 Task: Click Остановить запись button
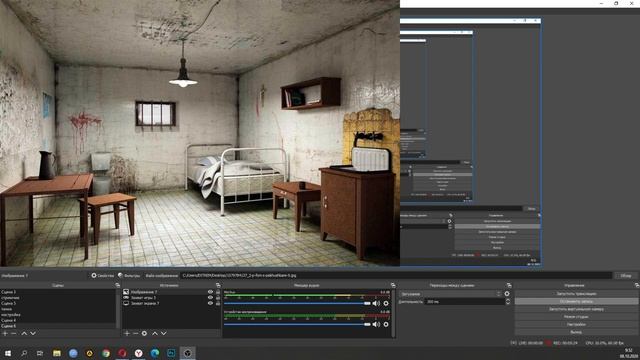[x=576, y=301]
